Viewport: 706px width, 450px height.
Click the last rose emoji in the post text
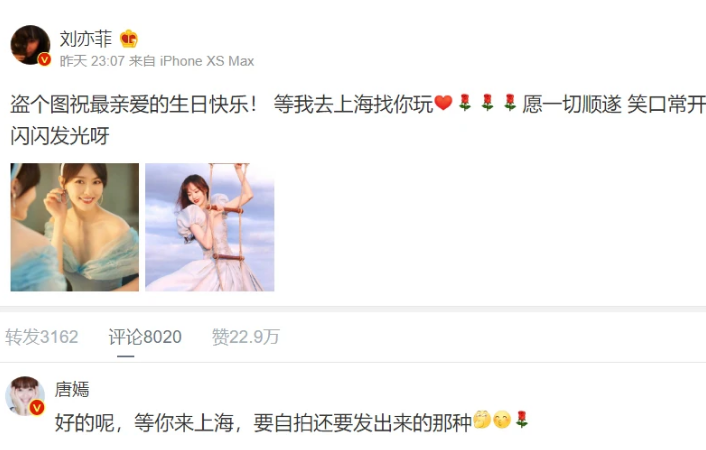pos(510,103)
